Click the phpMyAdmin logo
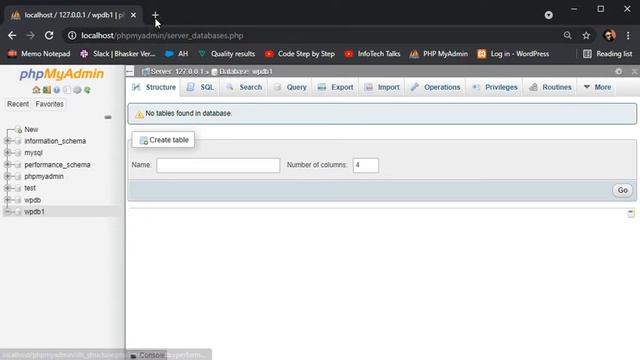Screen dimensions: 640x360 62,74
